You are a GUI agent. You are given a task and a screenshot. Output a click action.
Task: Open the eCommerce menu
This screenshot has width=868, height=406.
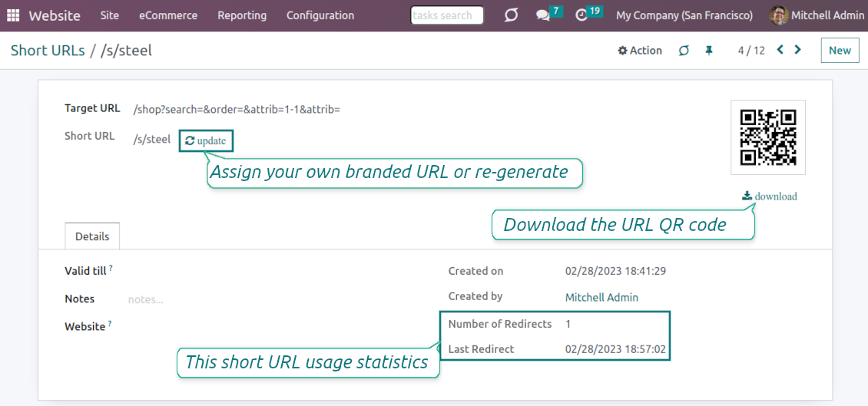pos(168,15)
